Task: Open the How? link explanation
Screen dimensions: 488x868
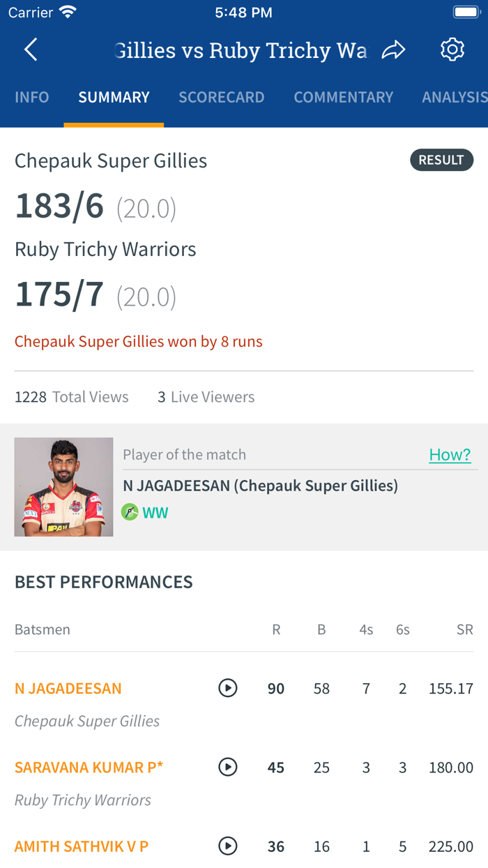Action: point(450,454)
